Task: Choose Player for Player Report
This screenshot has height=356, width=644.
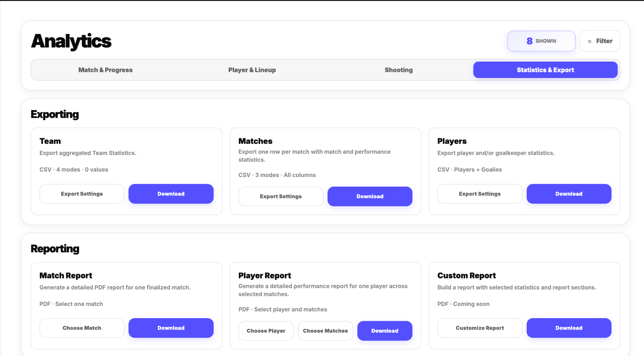Action: 266,331
